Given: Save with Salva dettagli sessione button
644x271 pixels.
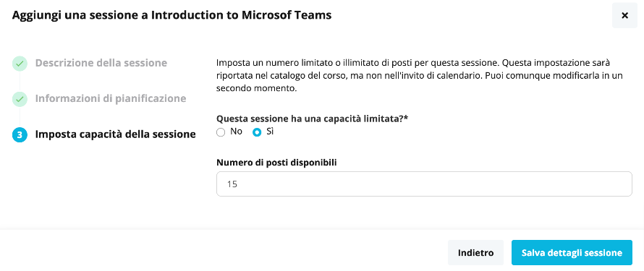Looking at the screenshot, I should click(x=572, y=252).
